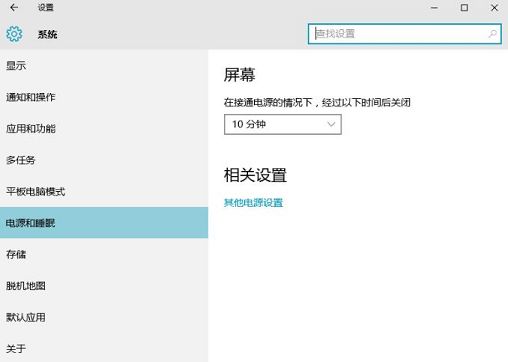The height and width of the screenshot is (362, 508).
Task: Close the settings window
Action: 494,7
